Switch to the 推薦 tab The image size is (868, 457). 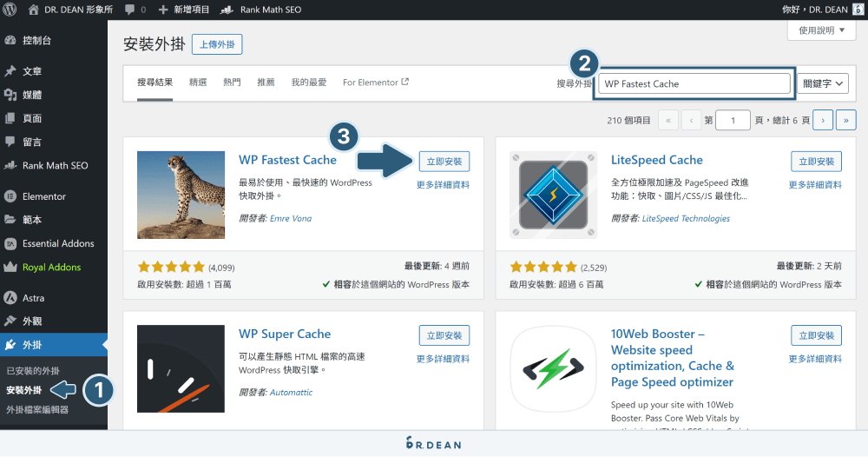(266, 83)
